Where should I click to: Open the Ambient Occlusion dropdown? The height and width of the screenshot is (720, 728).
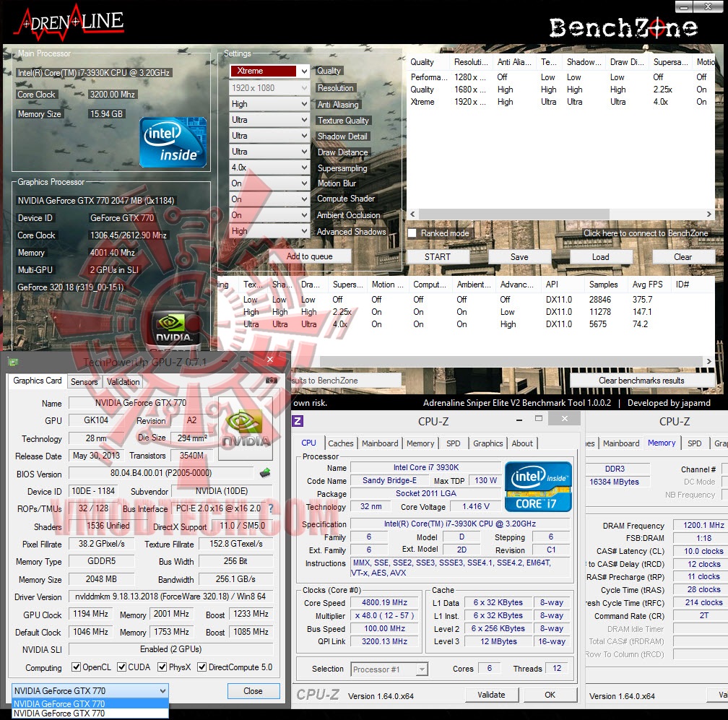point(269,215)
